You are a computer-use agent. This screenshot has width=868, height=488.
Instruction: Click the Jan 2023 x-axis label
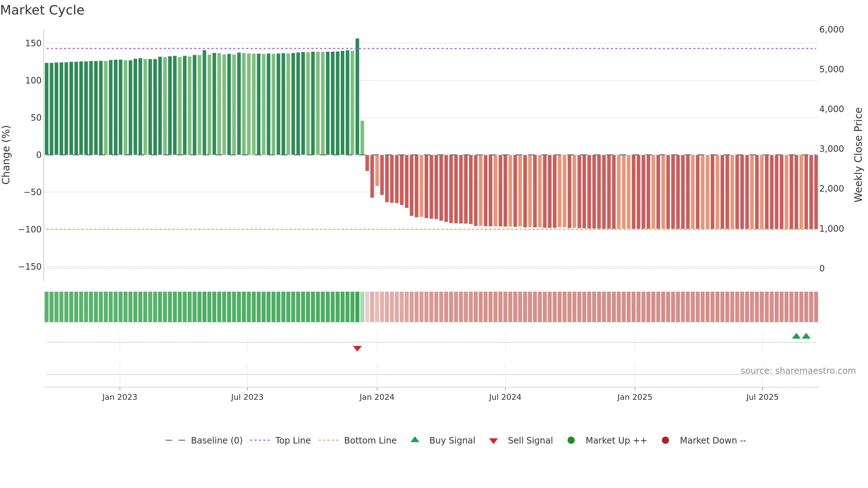click(x=120, y=397)
